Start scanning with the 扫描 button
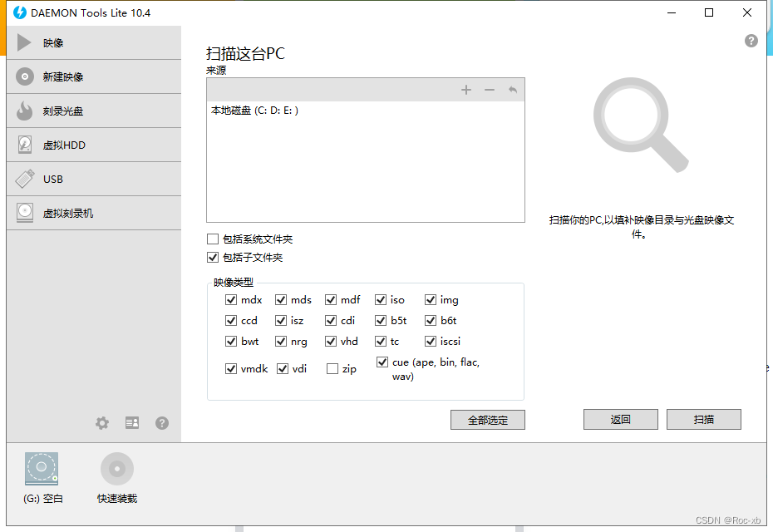Image resolution: width=773 pixels, height=532 pixels. 703,420
